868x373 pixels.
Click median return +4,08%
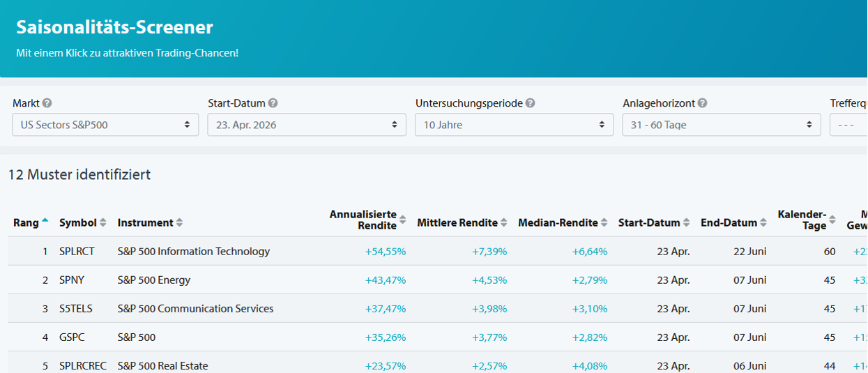coord(590,365)
